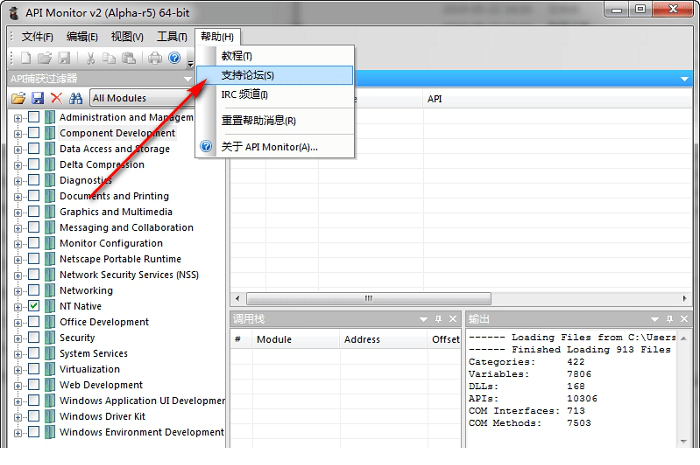Select 支持论坛(S) from the help menu

click(x=275, y=75)
